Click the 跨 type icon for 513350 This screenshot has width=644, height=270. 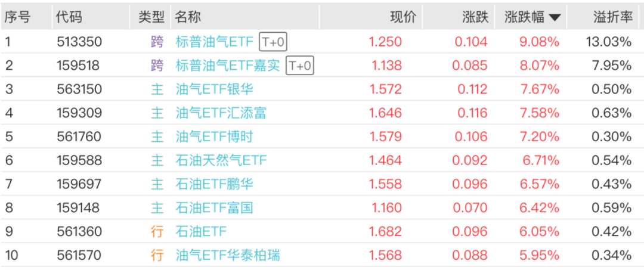click(x=157, y=42)
